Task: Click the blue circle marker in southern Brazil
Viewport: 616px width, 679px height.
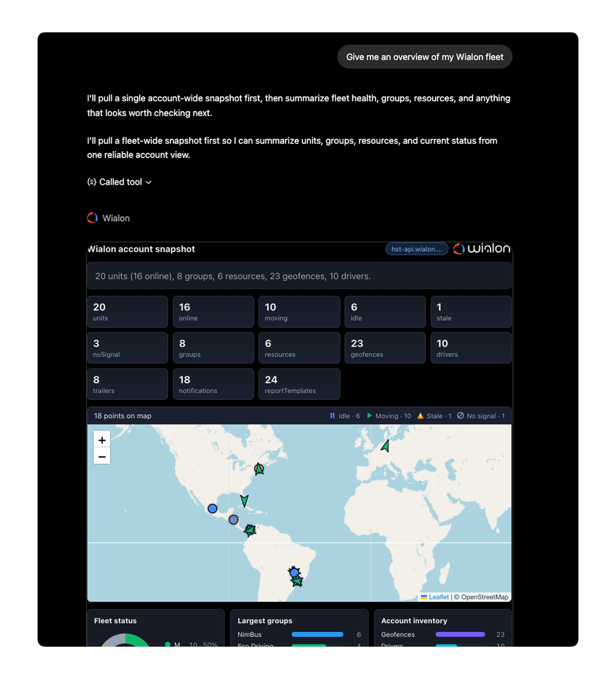Action: pos(294,573)
